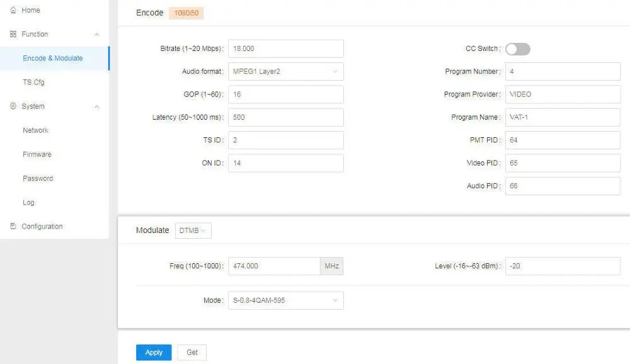Screen dimensions: 630x364
Task: Collapse the Function menu chevron
Action: [x=97, y=35]
